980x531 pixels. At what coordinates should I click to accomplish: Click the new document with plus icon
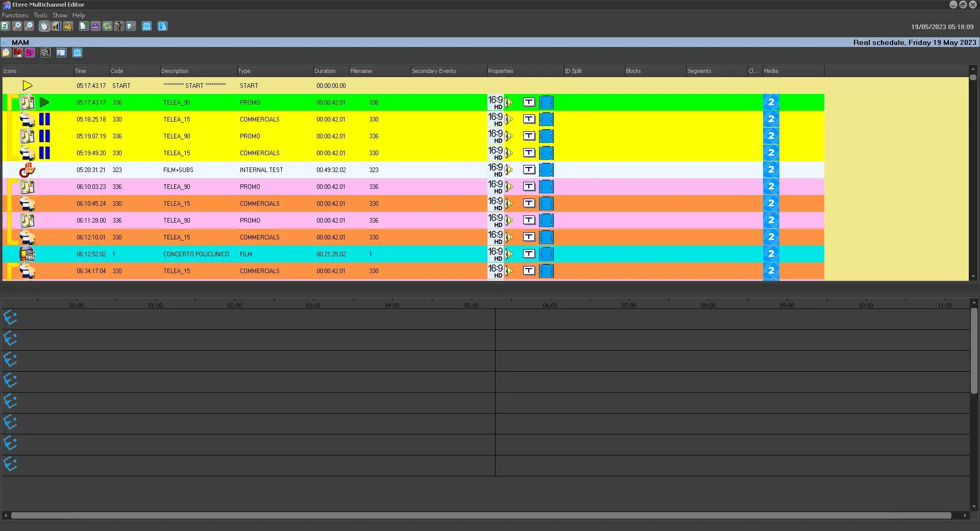tap(83, 26)
